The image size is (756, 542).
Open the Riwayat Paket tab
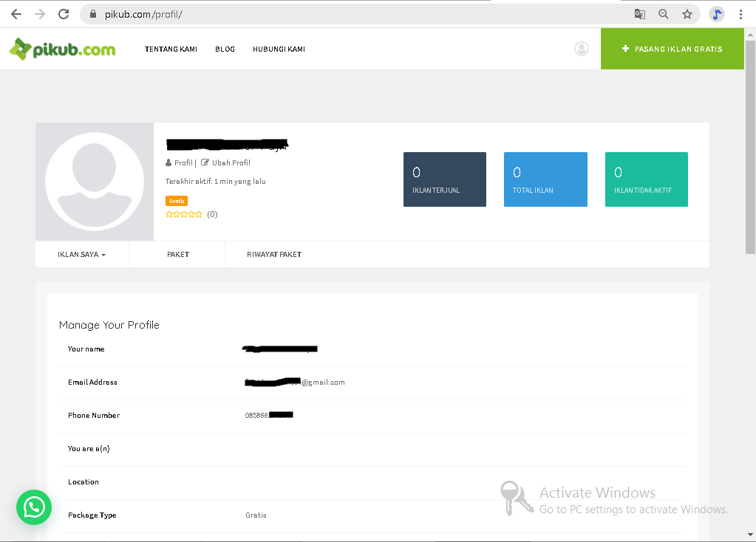click(x=274, y=255)
